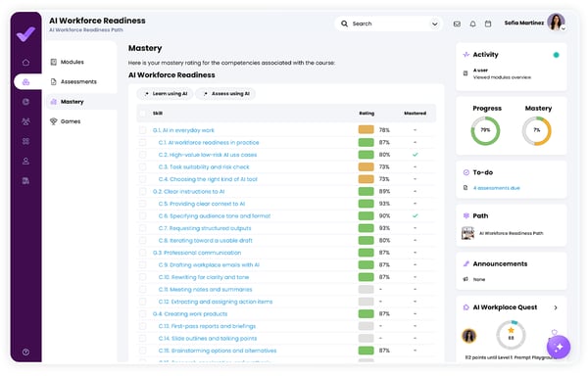Click the quest player avatar
Viewport: 588px width, 376px height.
(x=469, y=336)
